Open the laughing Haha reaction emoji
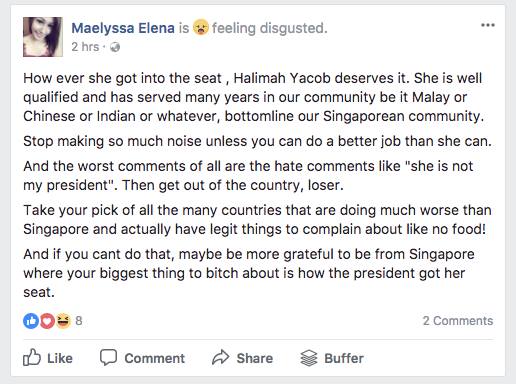516x384 pixels. [63, 321]
